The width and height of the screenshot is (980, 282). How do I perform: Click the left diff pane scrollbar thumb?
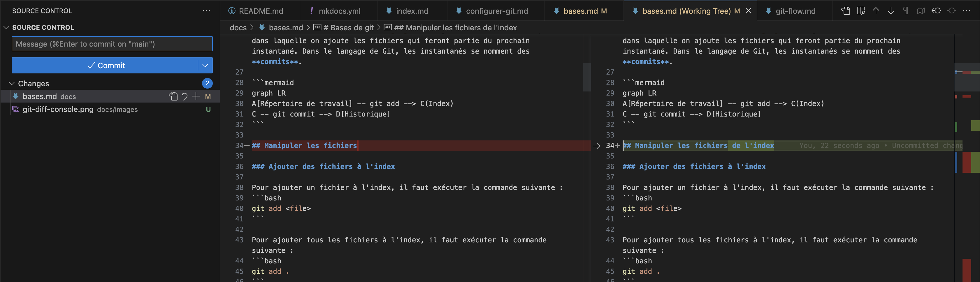[x=587, y=77]
